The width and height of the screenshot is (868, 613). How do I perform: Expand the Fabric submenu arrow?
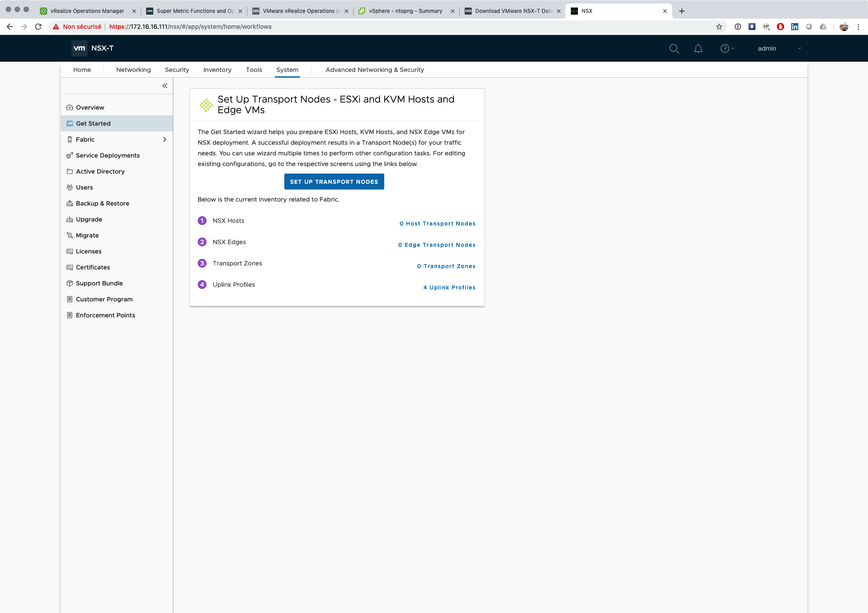165,139
